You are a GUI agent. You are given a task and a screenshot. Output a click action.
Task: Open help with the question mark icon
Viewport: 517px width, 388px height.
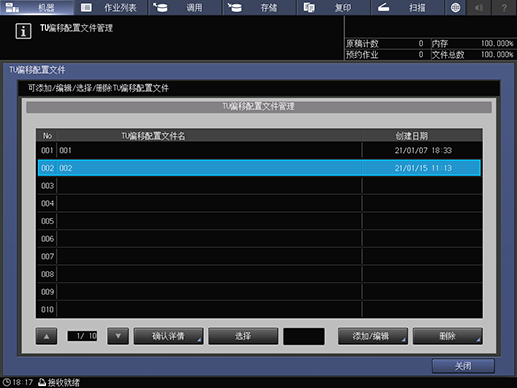[504, 7]
